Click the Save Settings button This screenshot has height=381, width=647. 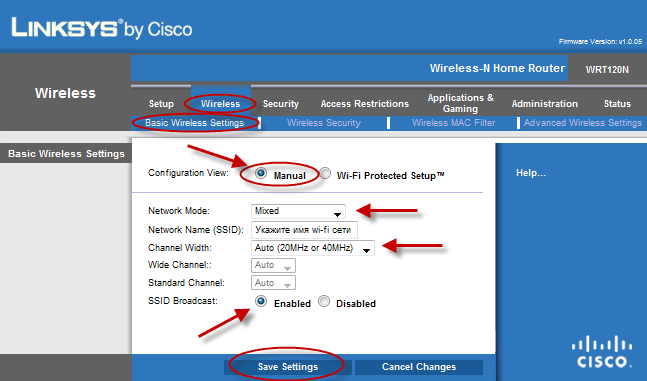(288, 367)
